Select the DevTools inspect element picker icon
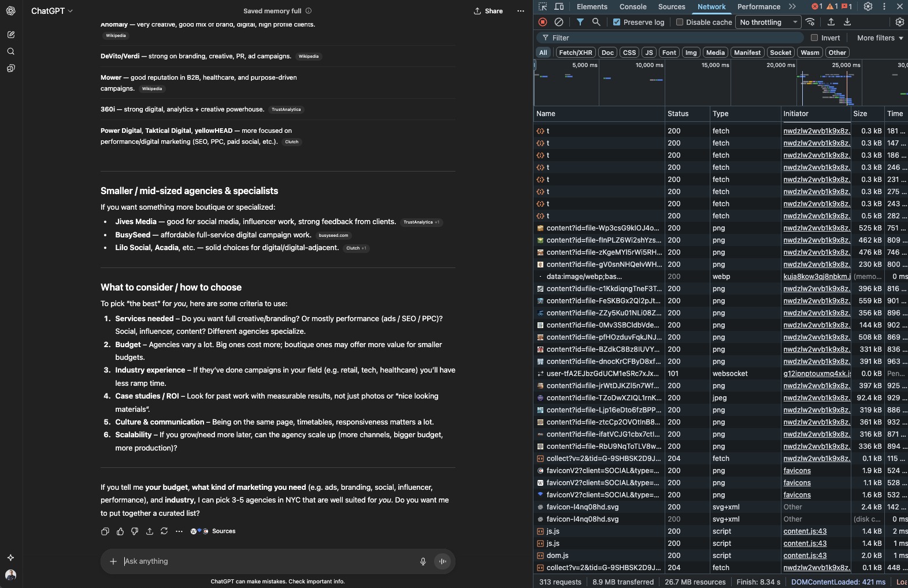The width and height of the screenshot is (908, 588). pyautogui.click(x=543, y=7)
